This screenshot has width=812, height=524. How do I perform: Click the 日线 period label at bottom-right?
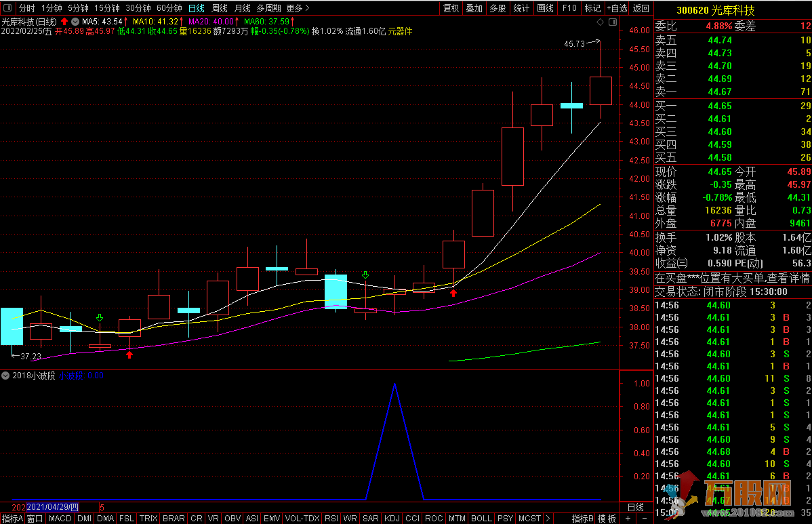(635, 508)
